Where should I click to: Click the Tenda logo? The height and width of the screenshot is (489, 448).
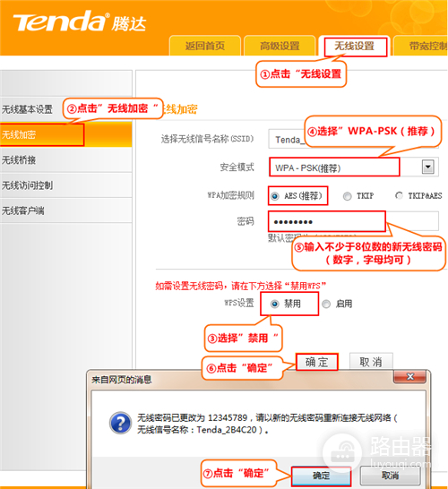coord(79,21)
